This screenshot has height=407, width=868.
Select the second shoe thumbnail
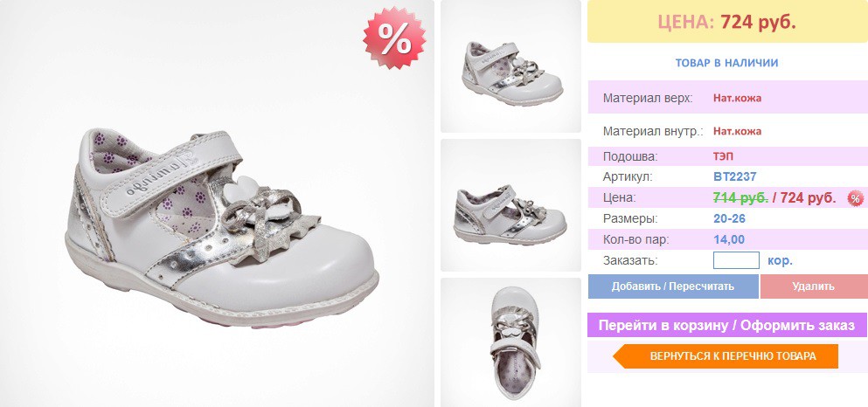pyautogui.click(x=510, y=205)
